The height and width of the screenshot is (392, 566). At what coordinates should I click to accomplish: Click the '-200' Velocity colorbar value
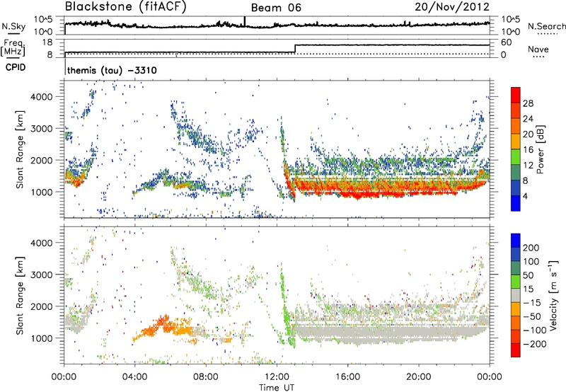click(x=534, y=344)
